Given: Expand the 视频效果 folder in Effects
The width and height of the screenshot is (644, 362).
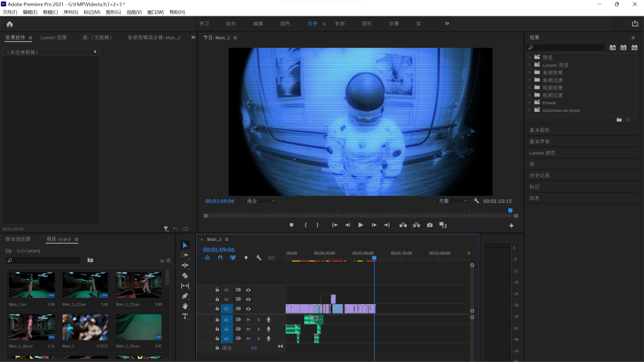Looking at the screenshot, I should 530,87.
